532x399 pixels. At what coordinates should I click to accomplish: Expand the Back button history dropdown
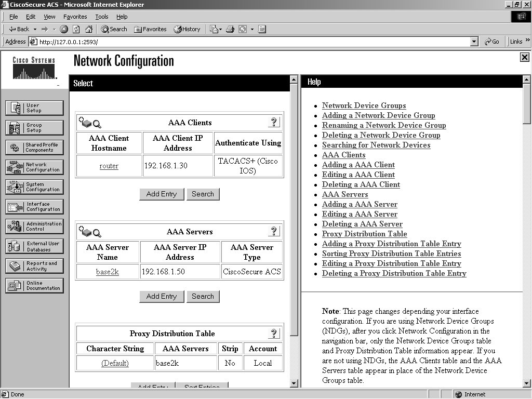coord(35,29)
